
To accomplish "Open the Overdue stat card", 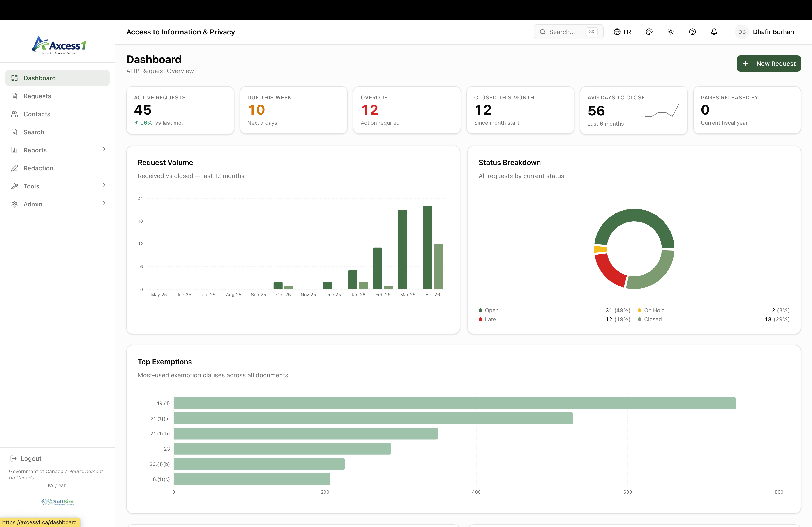I will [x=407, y=110].
